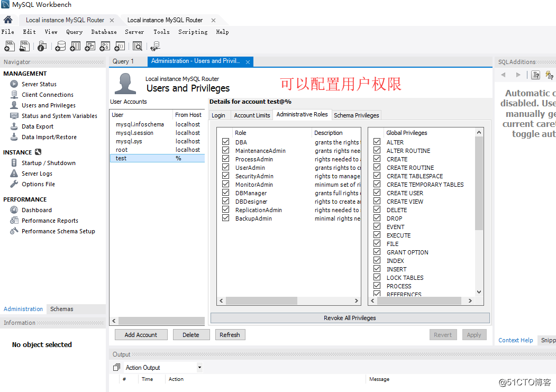Open Startup / Shutdown page
The height and width of the screenshot is (392, 556).
pyautogui.click(x=49, y=163)
